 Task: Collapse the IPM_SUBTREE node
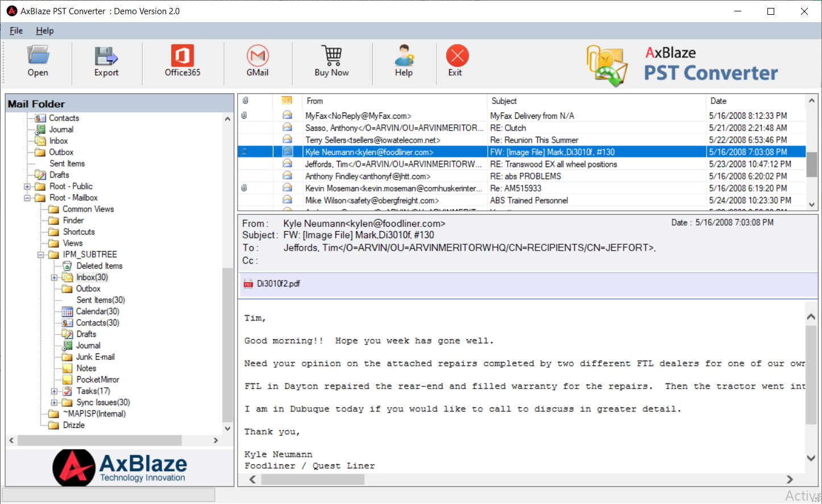point(40,255)
